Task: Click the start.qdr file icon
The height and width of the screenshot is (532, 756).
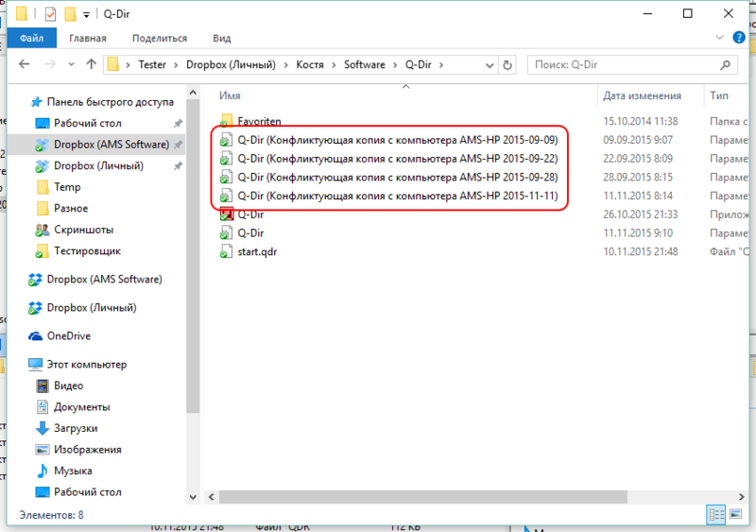Action: pyautogui.click(x=226, y=251)
